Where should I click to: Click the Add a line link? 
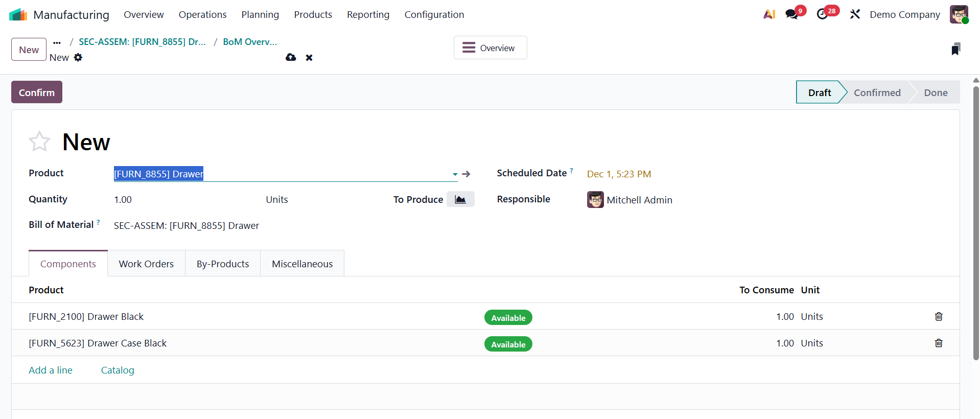(51, 370)
